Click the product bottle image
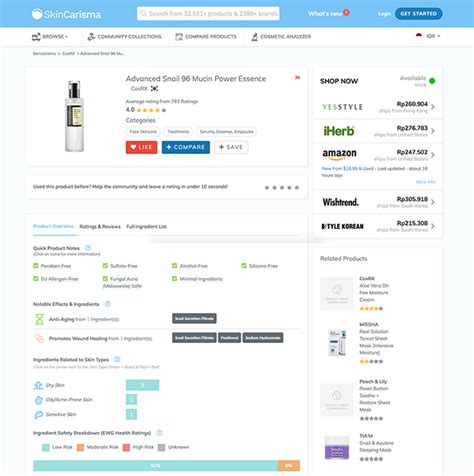 pyautogui.click(x=74, y=116)
